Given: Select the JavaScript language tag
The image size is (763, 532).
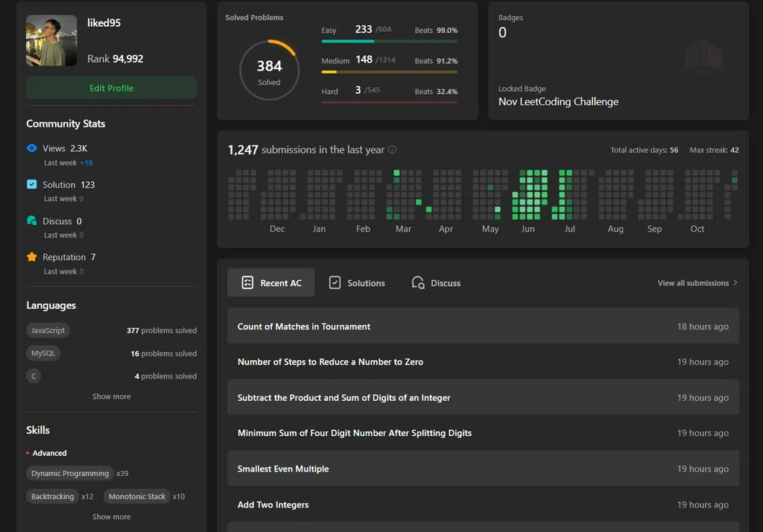Looking at the screenshot, I should [x=48, y=330].
